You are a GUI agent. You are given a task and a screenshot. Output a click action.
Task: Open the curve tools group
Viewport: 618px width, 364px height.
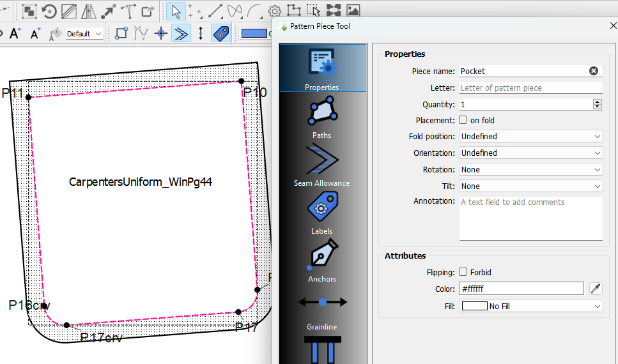tap(235, 11)
